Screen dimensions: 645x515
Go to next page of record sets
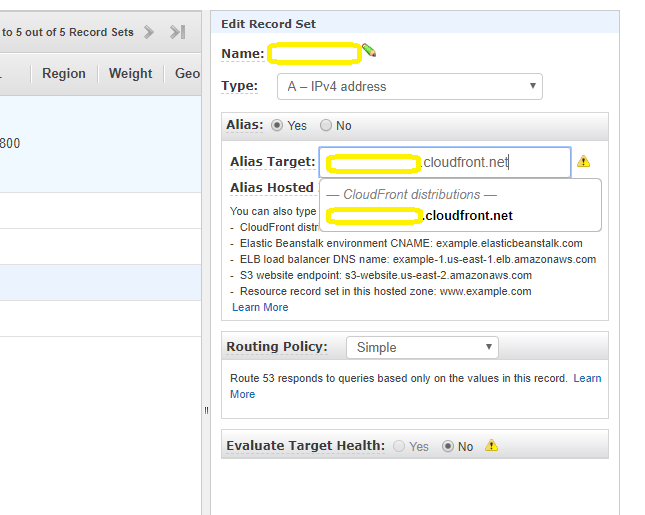[x=149, y=32]
